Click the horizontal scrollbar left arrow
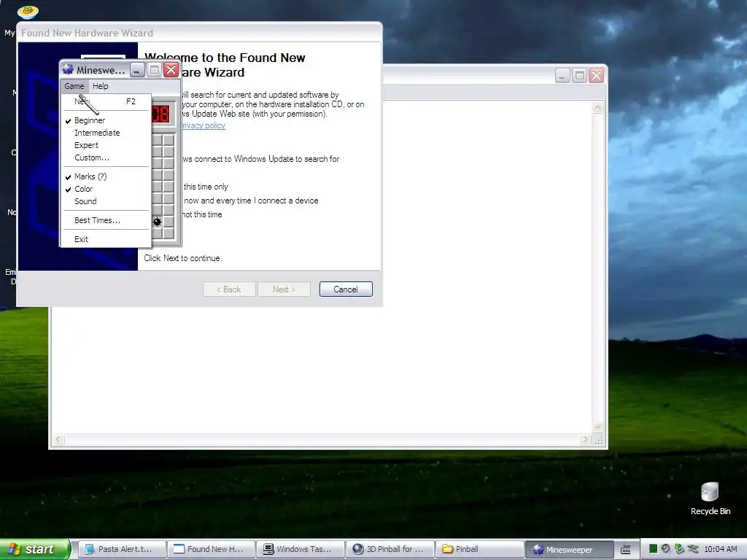Image resolution: width=747 pixels, height=560 pixels. pos(58,440)
